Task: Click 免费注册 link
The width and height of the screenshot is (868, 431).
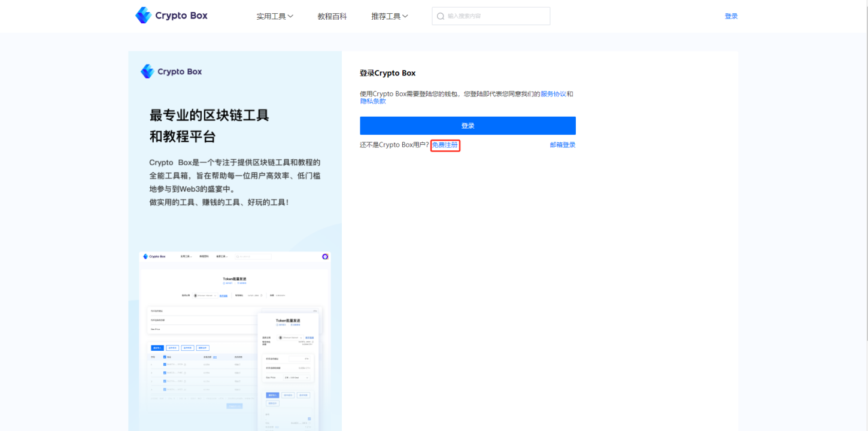Action: pos(445,145)
